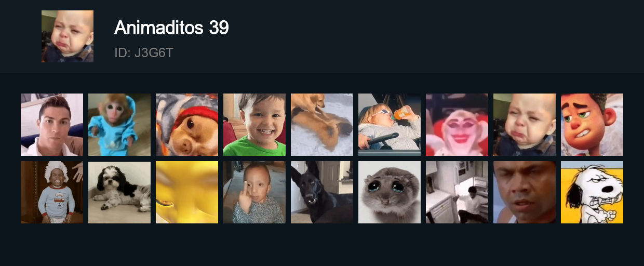This screenshot has width=644, height=266.
Task: Select the animated cartoon boy smirking sticker
Action: point(592,125)
